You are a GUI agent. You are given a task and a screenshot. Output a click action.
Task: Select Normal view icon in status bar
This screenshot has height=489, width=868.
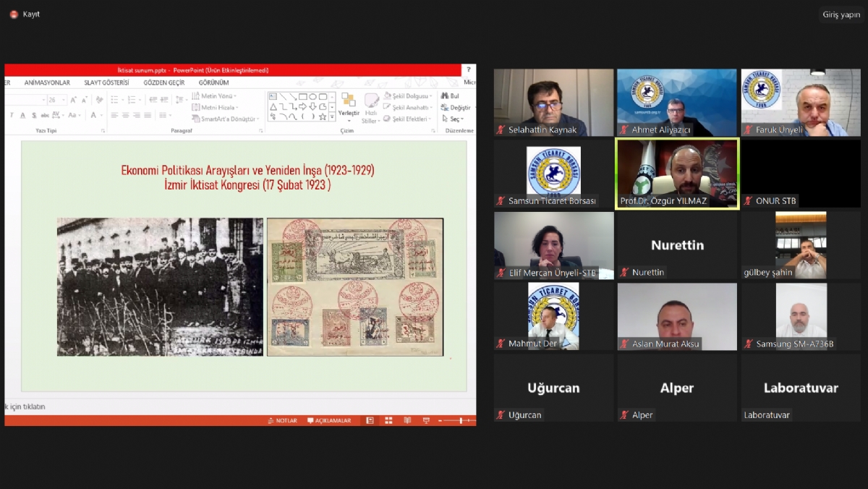[x=370, y=420]
